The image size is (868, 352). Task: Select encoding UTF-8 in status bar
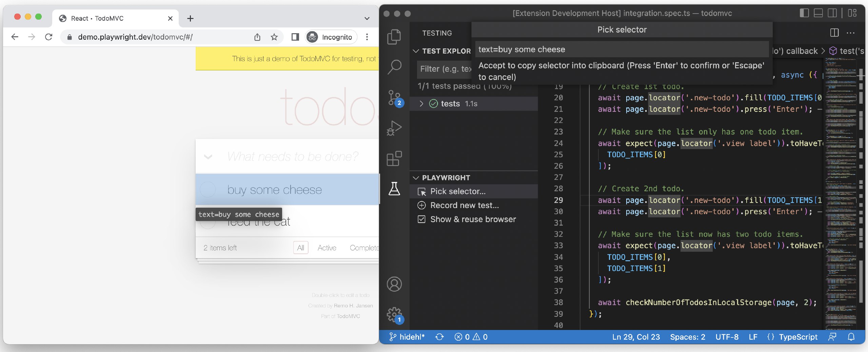(727, 337)
